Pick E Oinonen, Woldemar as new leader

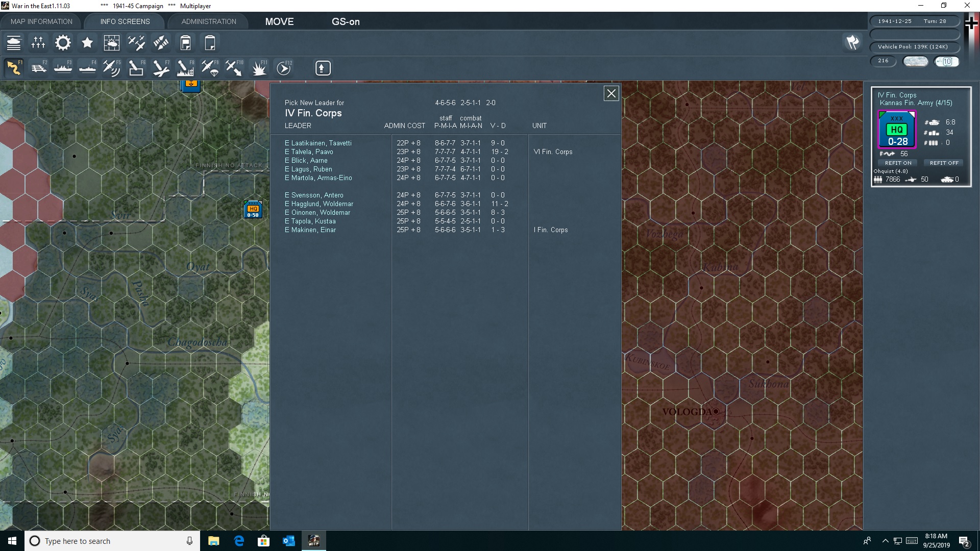(x=317, y=212)
